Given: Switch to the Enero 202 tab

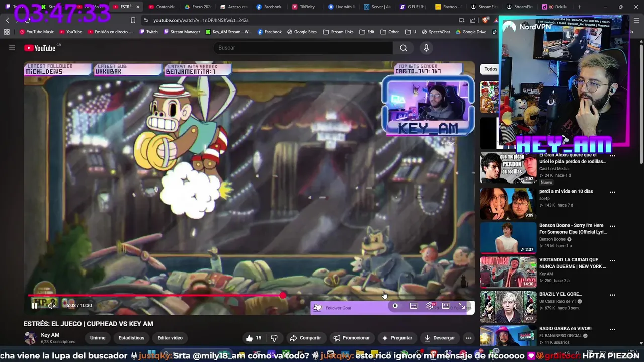Looking at the screenshot, I should click(197, 7).
